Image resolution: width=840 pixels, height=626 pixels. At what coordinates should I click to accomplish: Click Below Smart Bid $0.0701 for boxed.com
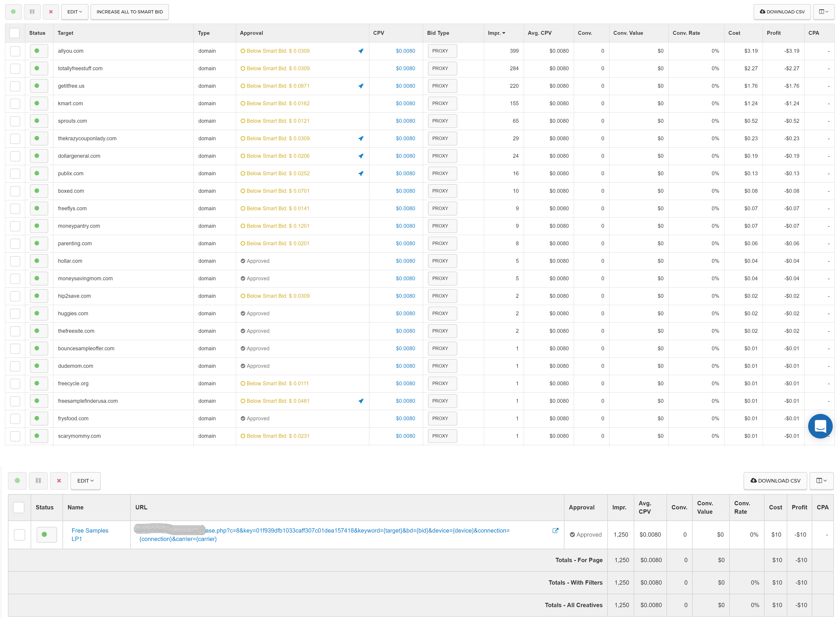(275, 191)
